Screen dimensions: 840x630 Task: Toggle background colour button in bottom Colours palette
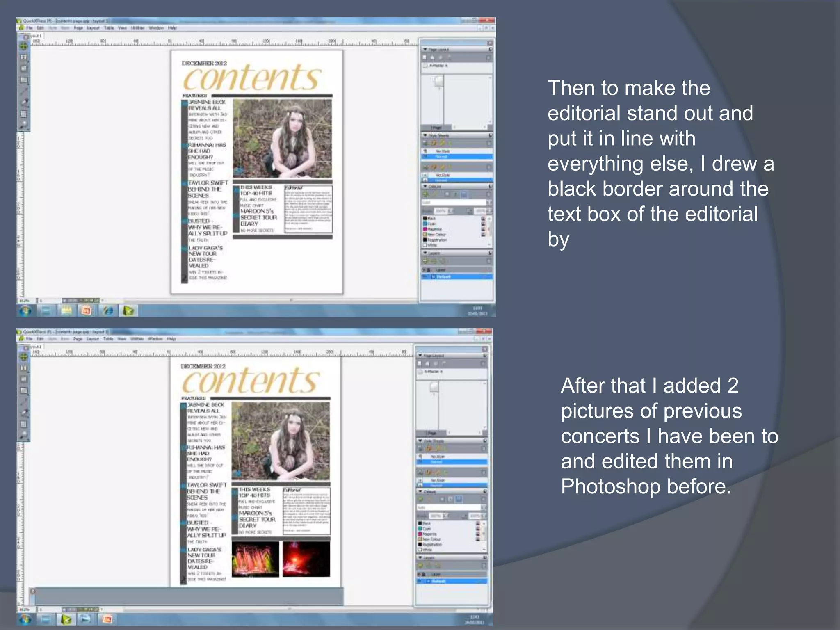coord(459,499)
